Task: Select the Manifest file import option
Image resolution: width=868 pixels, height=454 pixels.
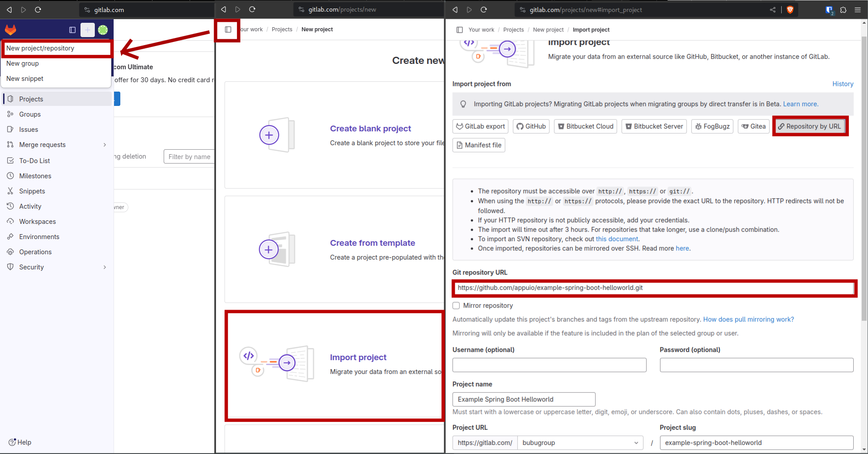Action: tap(478, 145)
